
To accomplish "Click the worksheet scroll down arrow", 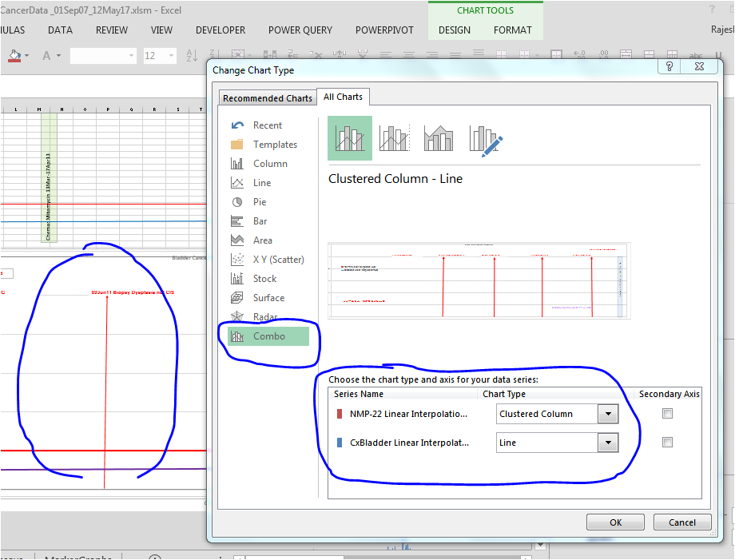I will [541, 546].
